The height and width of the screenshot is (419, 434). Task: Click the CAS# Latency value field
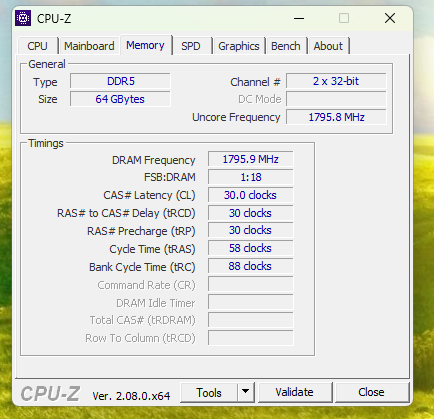(251, 195)
